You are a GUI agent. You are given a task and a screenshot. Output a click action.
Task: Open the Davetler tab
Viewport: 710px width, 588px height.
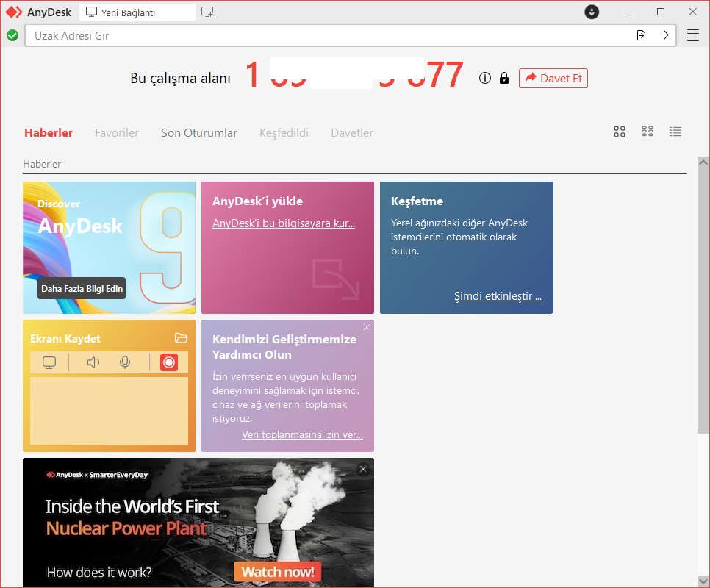(x=352, y=132)
